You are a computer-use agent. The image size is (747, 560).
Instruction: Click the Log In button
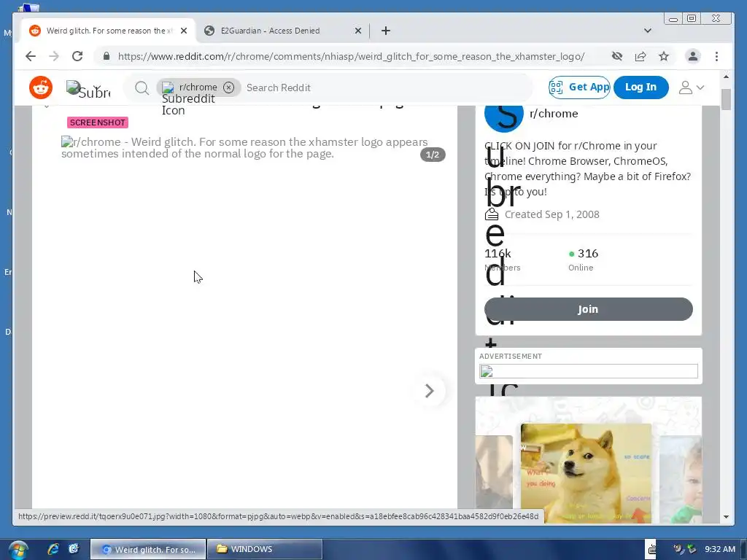[x=640, y=87]
